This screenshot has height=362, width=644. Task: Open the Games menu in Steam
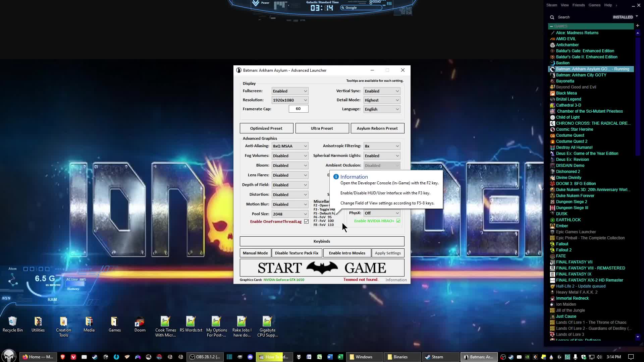594,5
